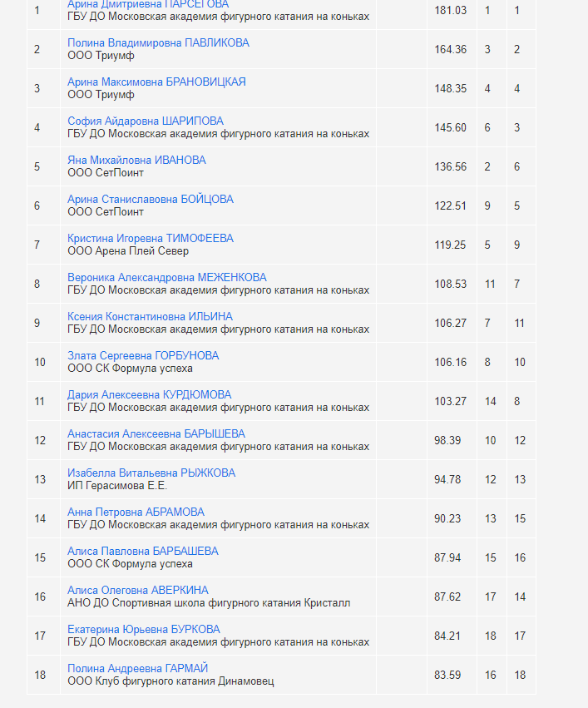588x708 pixels.
Task: Click club text under МЕЖЕНКОВА
Action: click(x=219, y=290)
